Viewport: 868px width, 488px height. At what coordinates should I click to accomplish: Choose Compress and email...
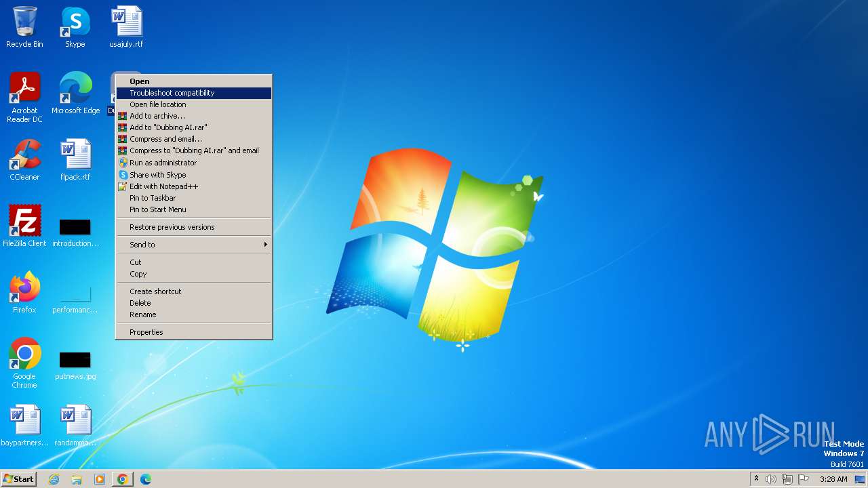194,139
